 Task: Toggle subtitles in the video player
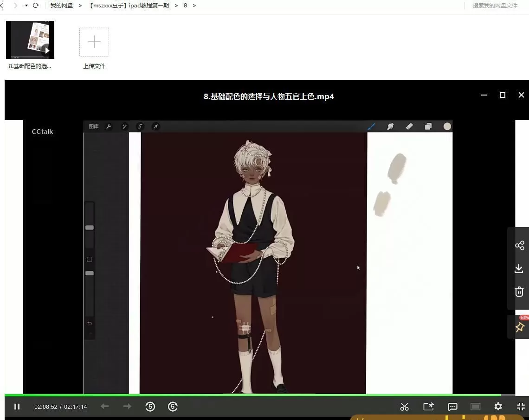coord(475,407)
